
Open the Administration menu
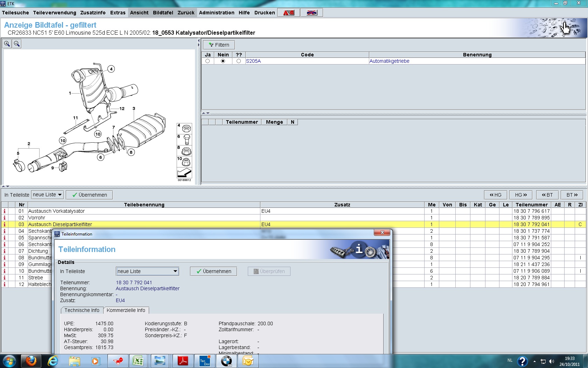(x=217, y=13)
